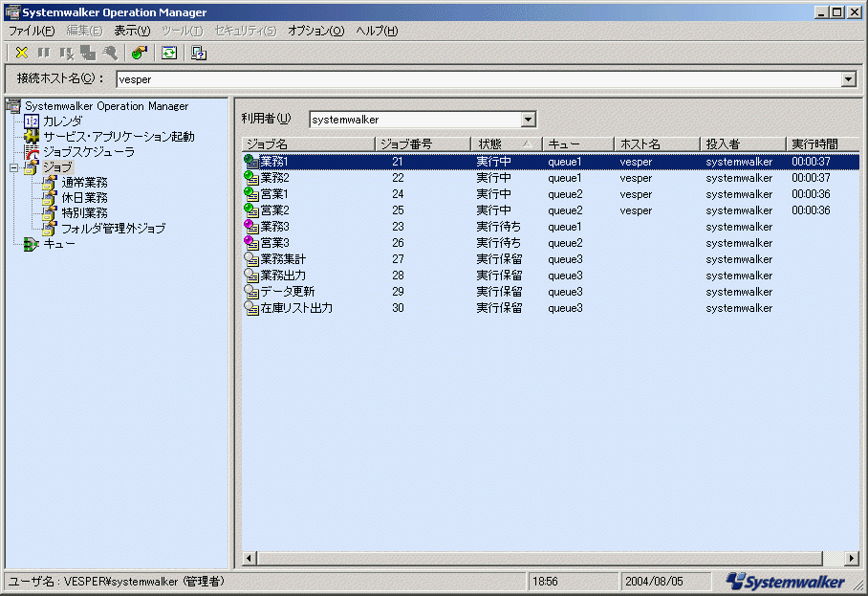Select the キュー tree node
868x596 pixels.
point(58,244)
